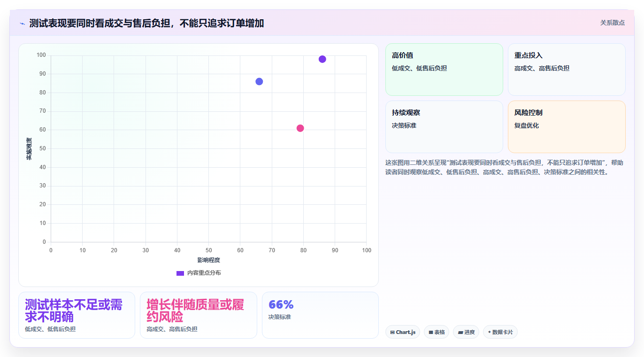Click the 50 tick on the x-axis
The height and width of the screenshot is (357, 644).
[x=208, y=250]
